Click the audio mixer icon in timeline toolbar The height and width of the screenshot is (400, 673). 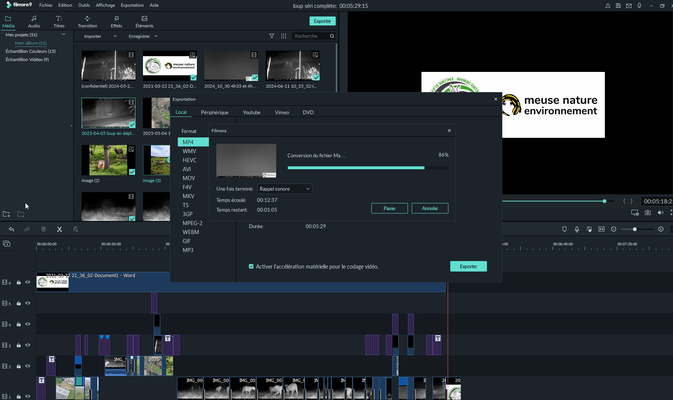pyautogui.click(x=589, y=229)
